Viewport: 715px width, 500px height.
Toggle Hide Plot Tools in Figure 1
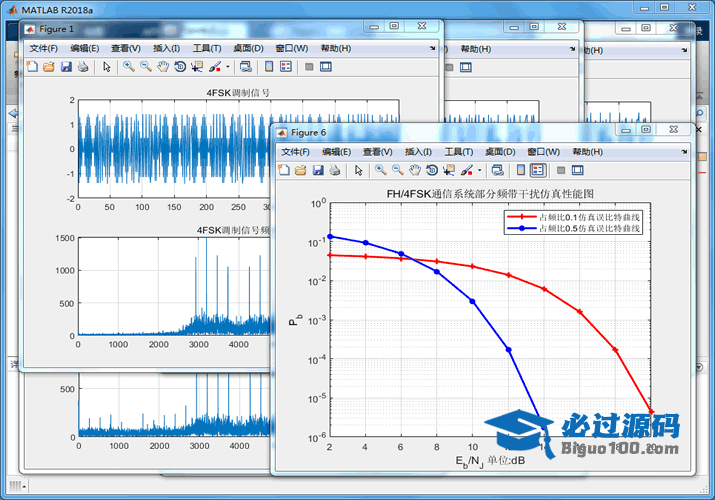[309, 67]
